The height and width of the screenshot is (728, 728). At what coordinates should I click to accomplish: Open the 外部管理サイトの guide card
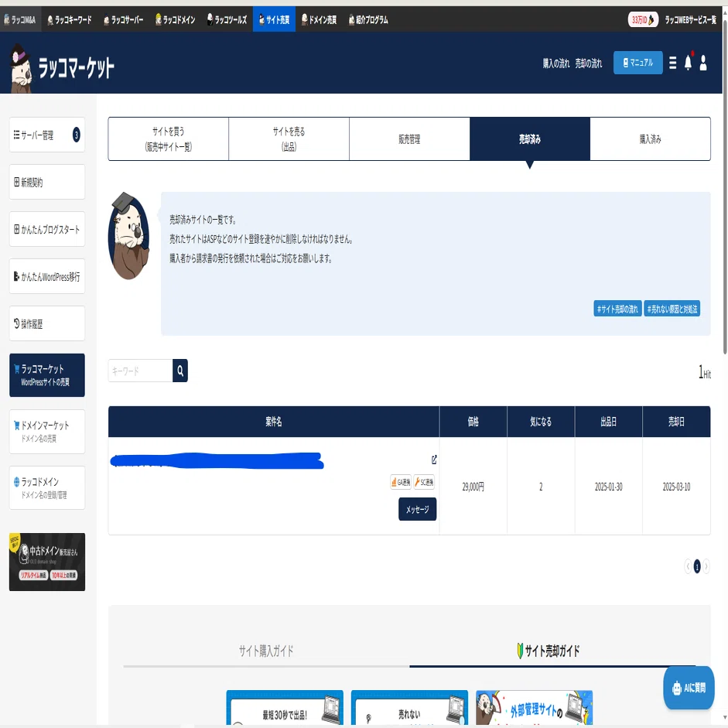click(x=534, y=708)
